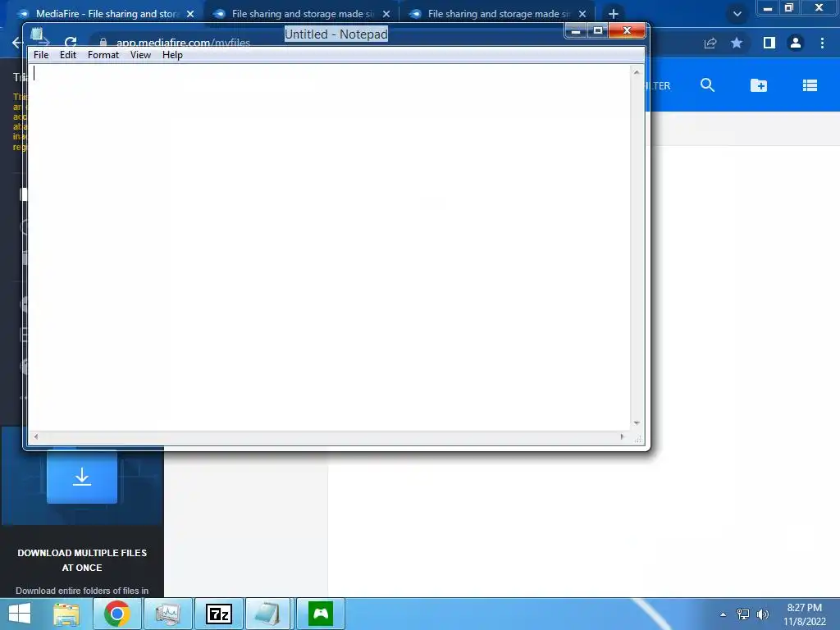Click the Download Multiple Files At Once heading
The image size is (840, 630).
click(82, 559)
